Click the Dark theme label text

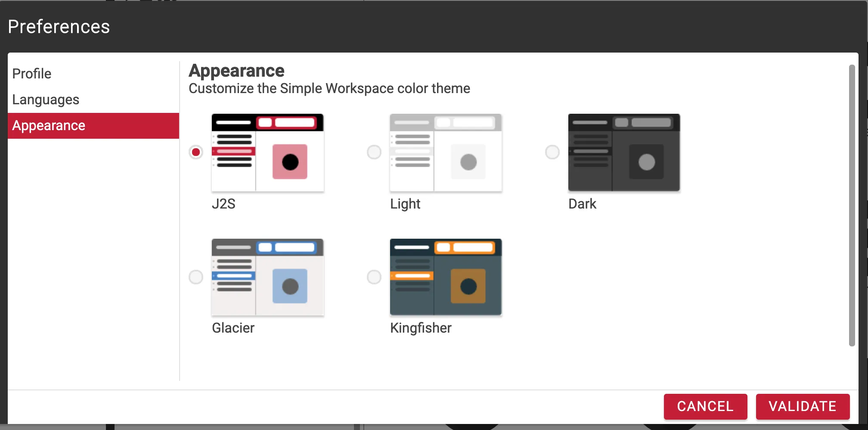pos(582,204)
